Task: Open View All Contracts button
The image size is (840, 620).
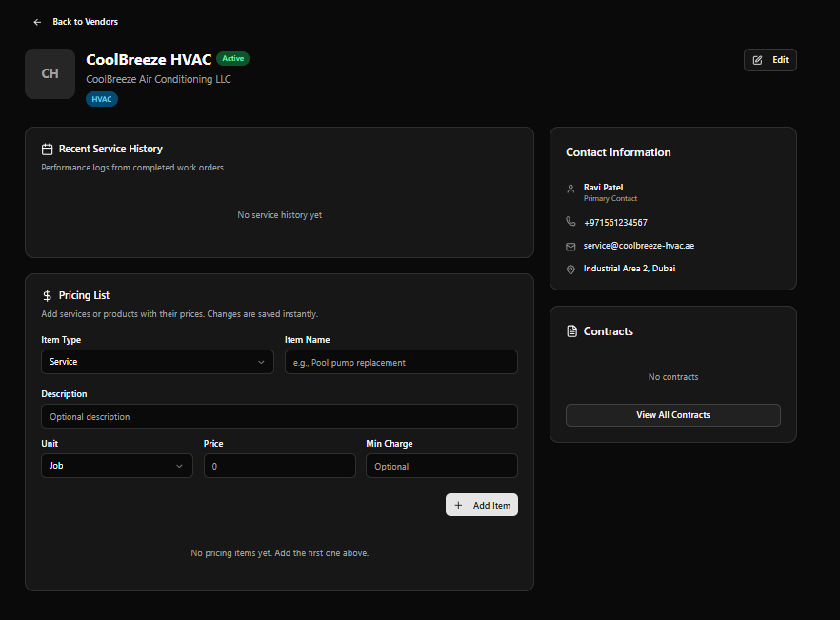Action: pyautogui.click(x=672, y=415)
